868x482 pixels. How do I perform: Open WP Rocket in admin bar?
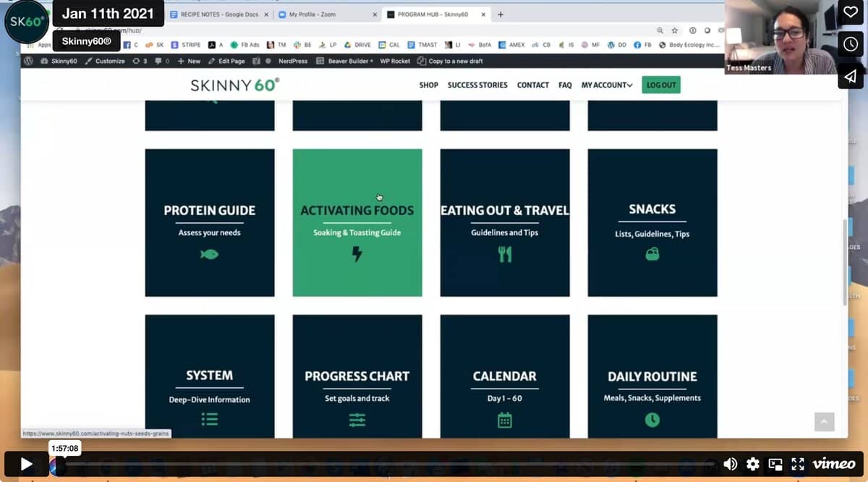coord(395,61)
